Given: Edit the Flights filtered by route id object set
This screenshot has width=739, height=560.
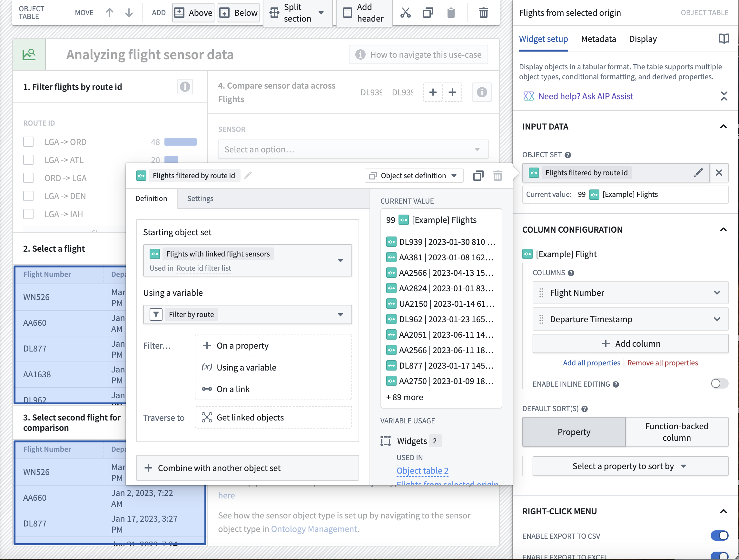Looking at the screenshot, I should [698, 173].
